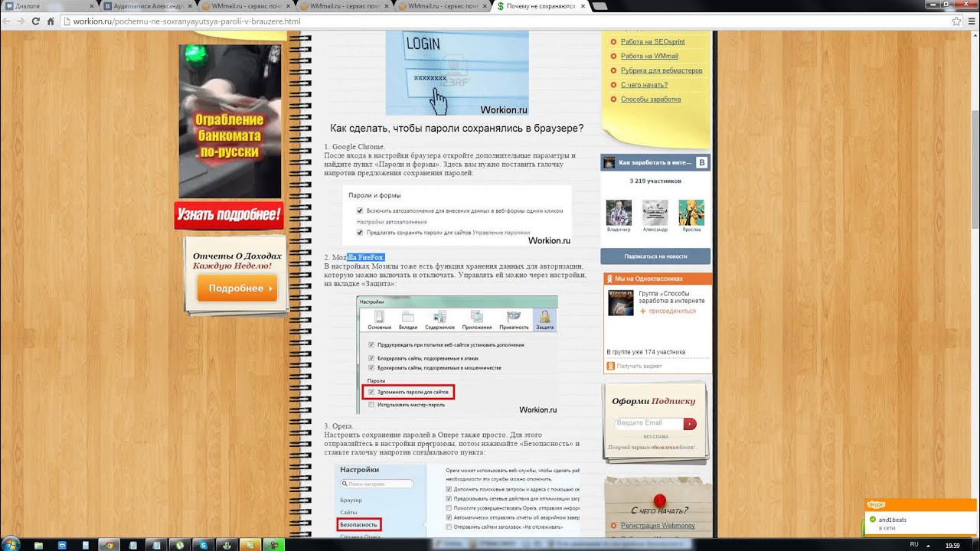Click the and1beats Skype notification
This screenshot has width=980, height=551.
coord(920,517)
